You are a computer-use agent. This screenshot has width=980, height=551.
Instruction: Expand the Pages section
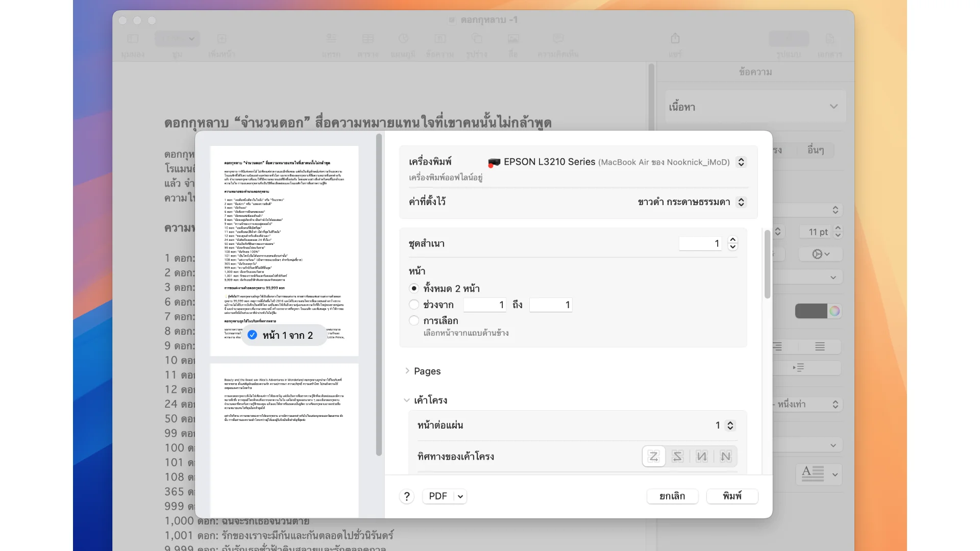tap(407, 371)
